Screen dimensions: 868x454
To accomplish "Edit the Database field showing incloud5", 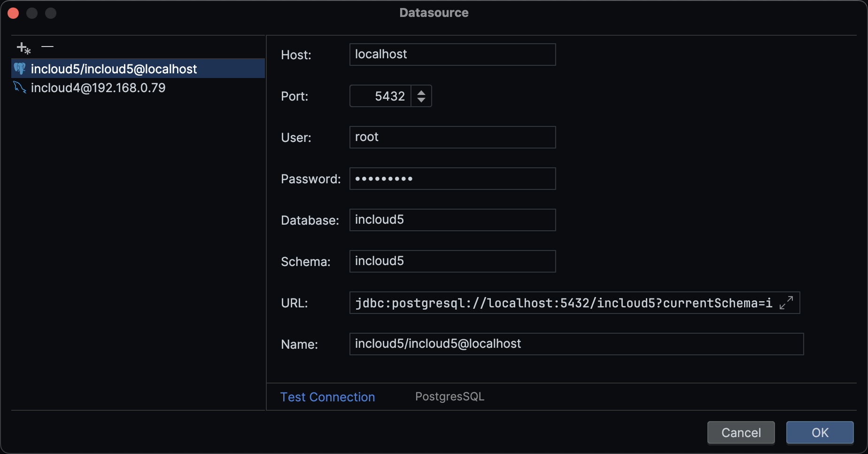I will point(452,220).
